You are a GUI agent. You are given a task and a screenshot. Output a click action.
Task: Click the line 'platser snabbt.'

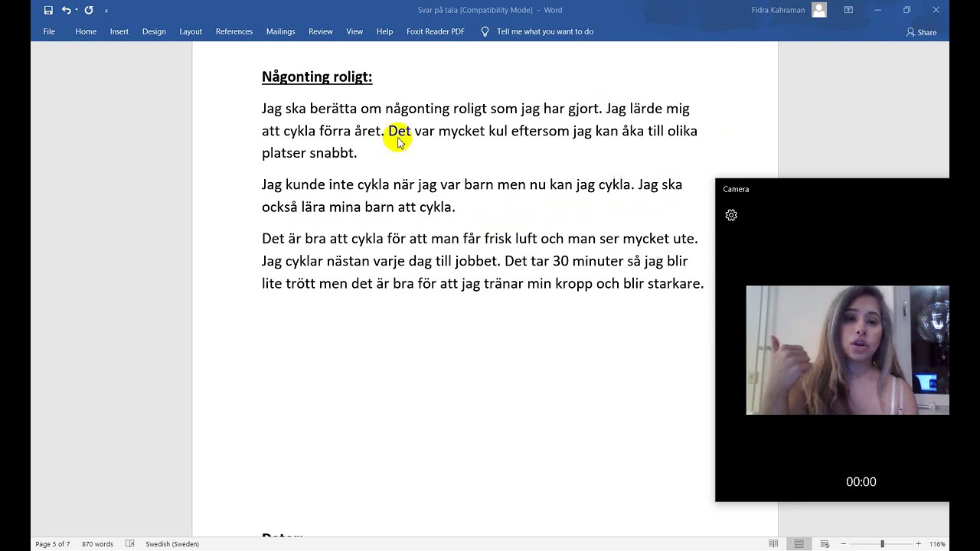coord(309,153)
